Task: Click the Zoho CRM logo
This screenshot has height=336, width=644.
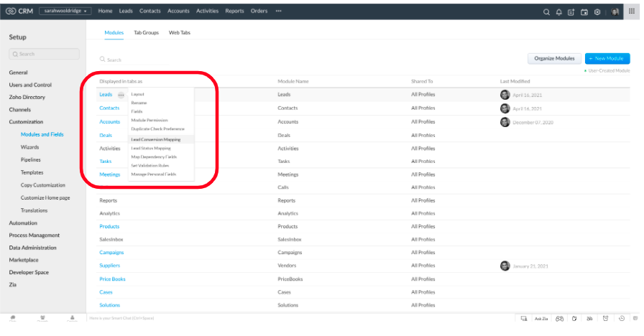Action: [19, 11]
